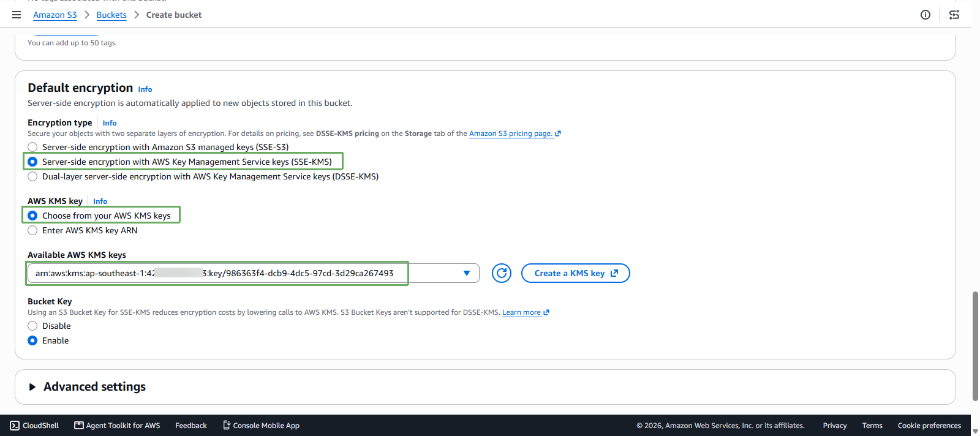Open Info link beside Default encryption
Viewport: 980px width, 436px height.
145,89
